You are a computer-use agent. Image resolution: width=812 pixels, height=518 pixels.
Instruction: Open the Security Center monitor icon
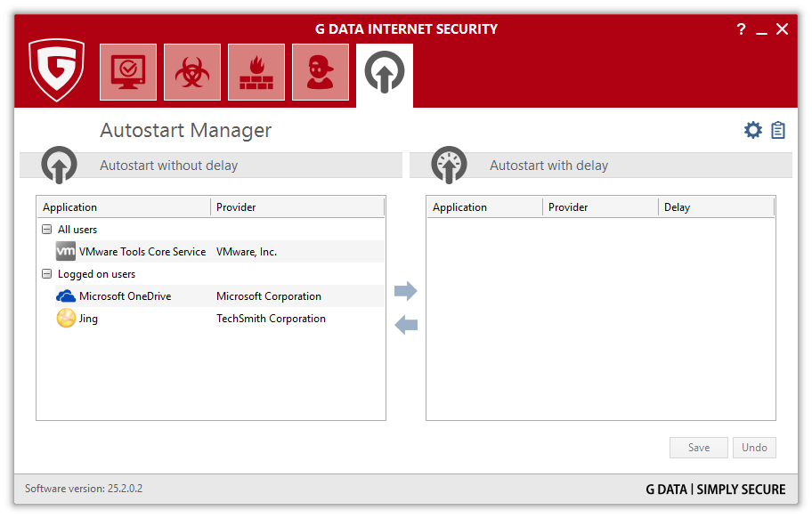(128, 72)
